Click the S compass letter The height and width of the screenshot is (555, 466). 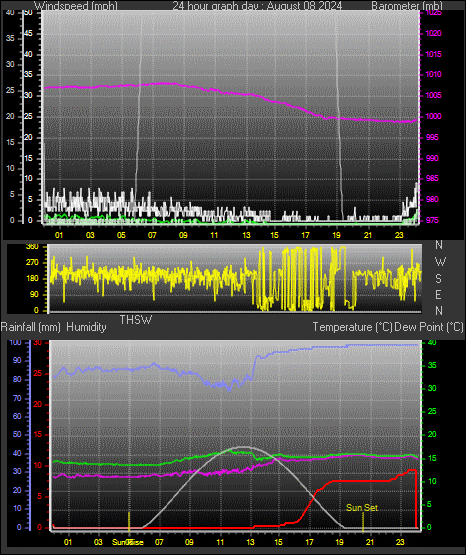[x=438, y=279]
